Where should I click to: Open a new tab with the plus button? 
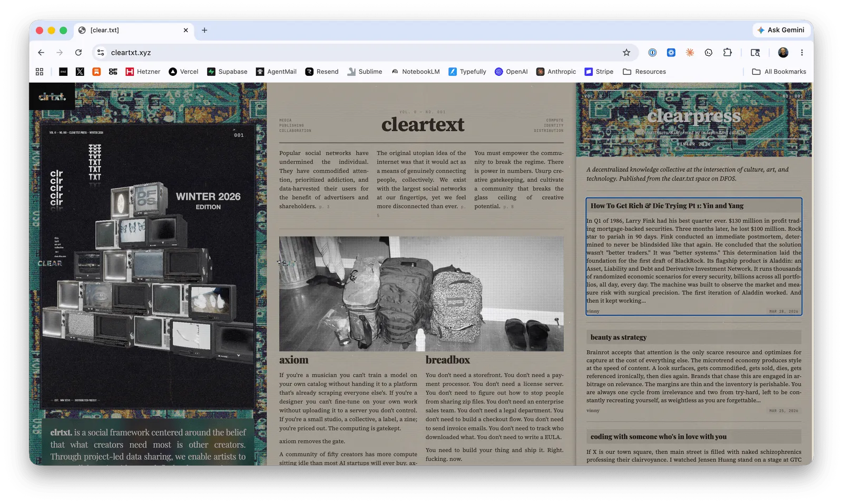tap(204, 30)
